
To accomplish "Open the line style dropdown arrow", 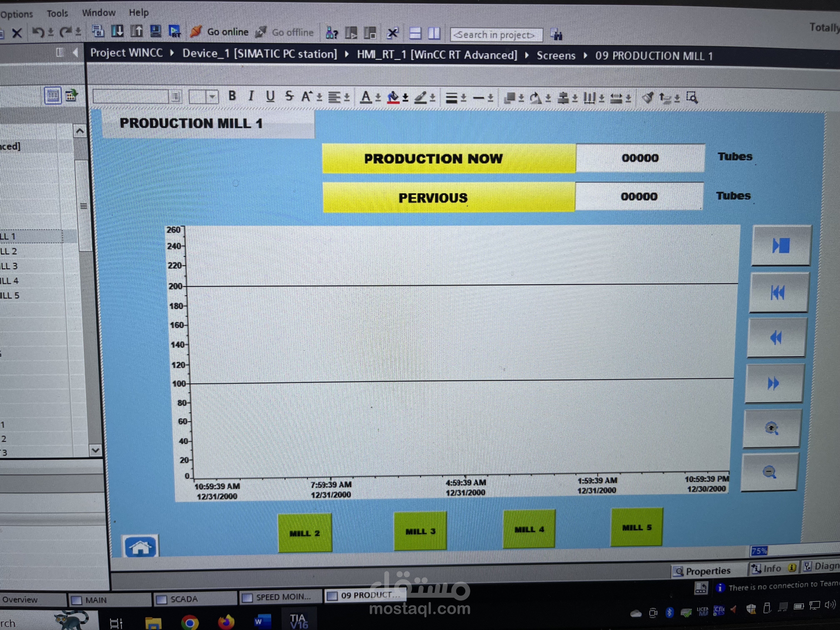I will 490,98.
